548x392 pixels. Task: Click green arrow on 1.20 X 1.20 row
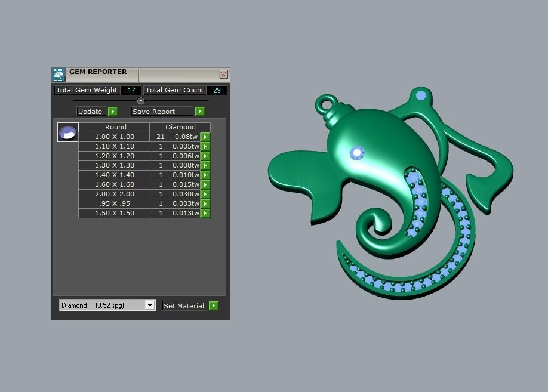pyautogui.click(x=205, y=156)
